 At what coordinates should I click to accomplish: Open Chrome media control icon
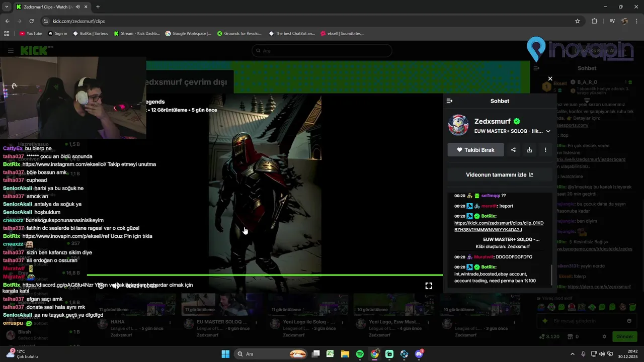(612, 21)
